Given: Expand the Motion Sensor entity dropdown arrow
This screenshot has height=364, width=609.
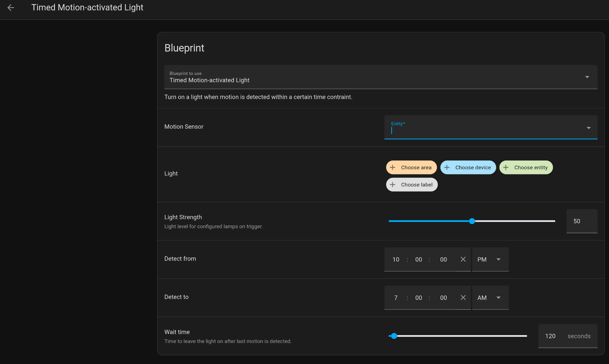Looking at the screenshot, I should (x=588, y=128).
